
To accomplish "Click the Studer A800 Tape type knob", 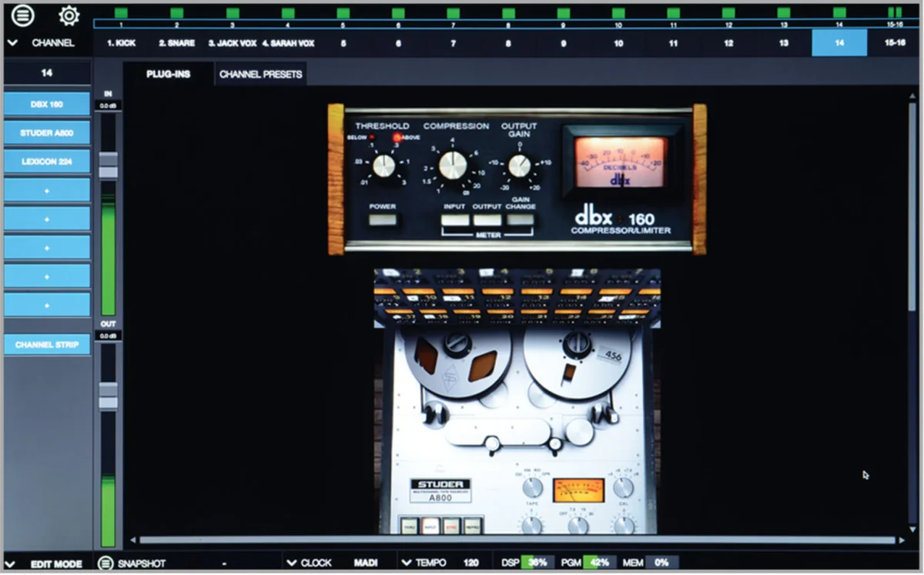I will pos(532,487).
